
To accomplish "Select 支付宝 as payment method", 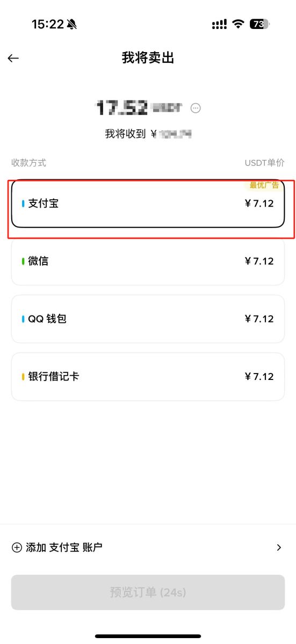I will click(148, 204).
